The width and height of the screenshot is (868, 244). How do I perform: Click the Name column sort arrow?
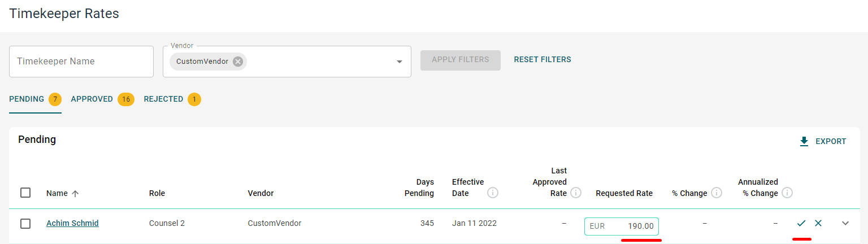pos(75,193)
